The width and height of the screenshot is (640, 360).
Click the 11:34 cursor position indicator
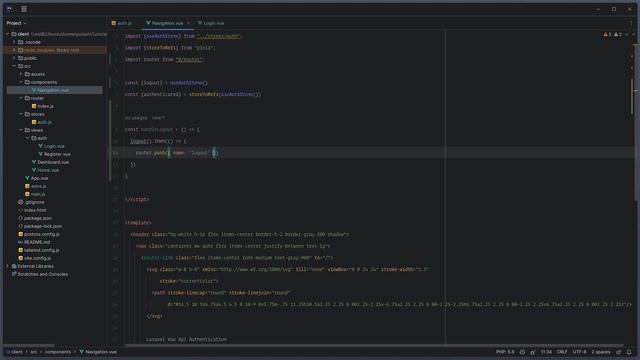(x=546, y=352)
